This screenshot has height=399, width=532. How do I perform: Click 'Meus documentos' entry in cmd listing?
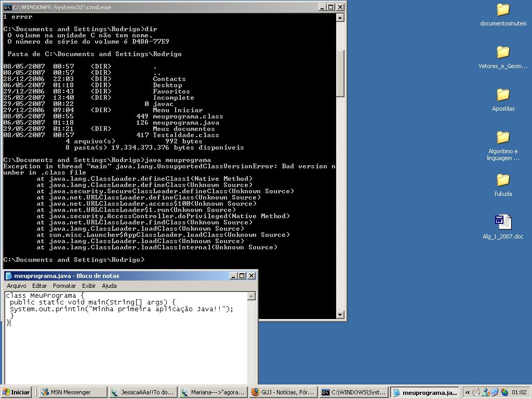tap(184, 129)
